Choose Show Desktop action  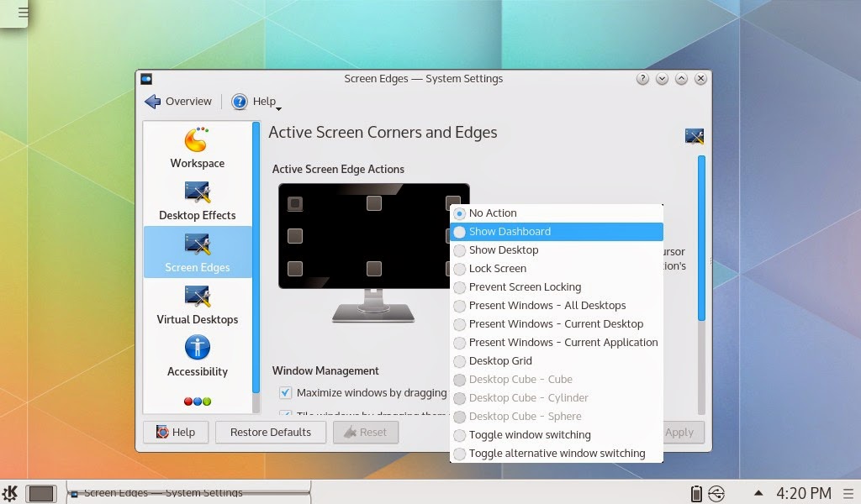click(557, 250)
